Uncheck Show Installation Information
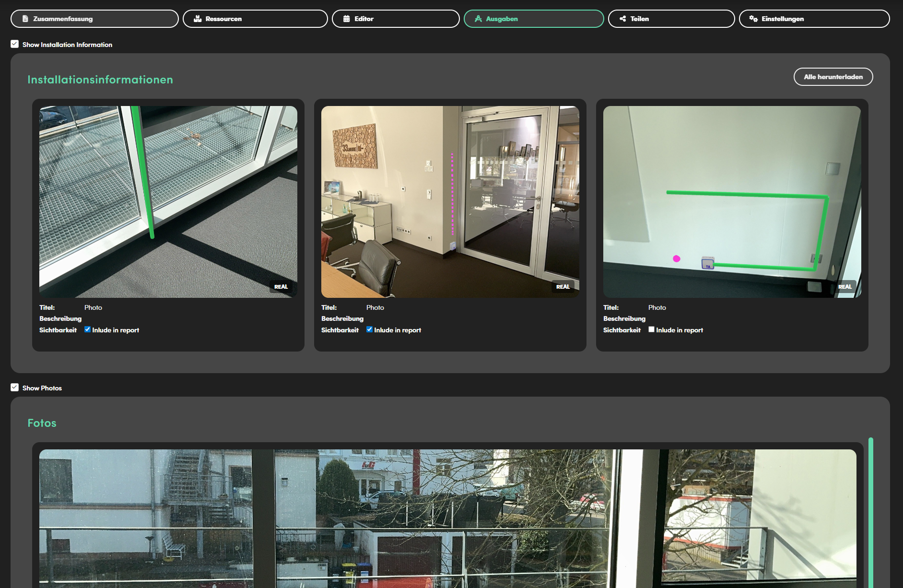This screenshot has height=588, width=903. click(x=15, y=44)
